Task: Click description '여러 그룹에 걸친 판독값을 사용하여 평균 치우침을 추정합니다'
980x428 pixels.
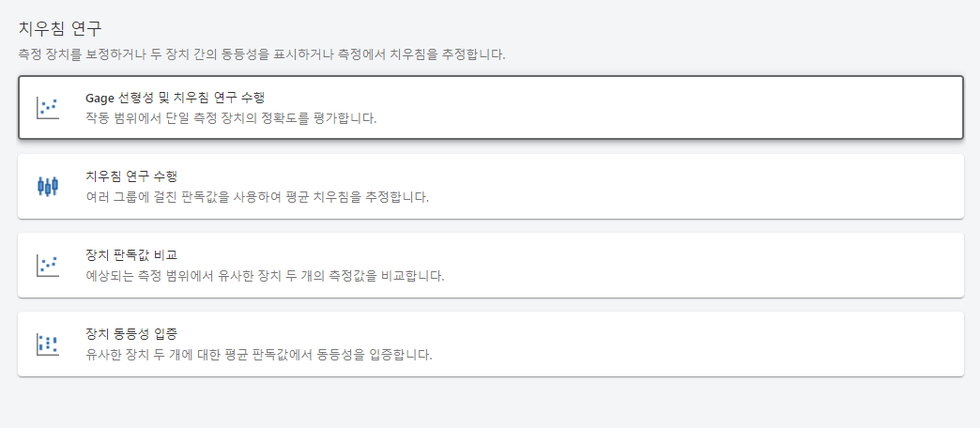Action: click(x=256, y=197)
